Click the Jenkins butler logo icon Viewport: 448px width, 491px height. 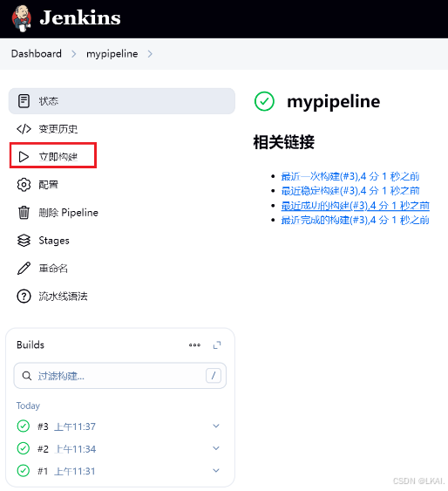pyautogui.click(x=22, y=18)
